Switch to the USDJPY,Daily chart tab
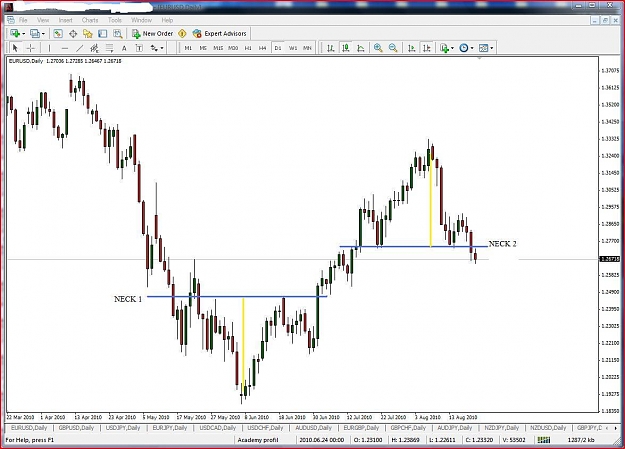 click(123, 428)
